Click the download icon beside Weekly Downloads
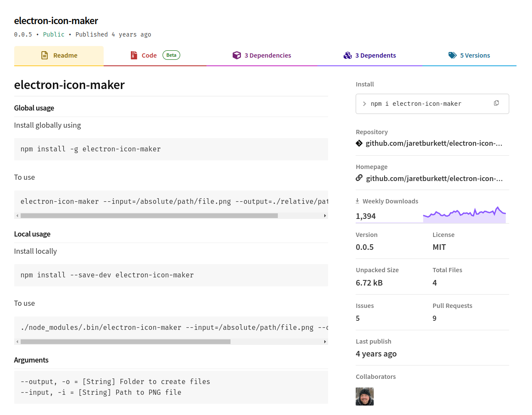The image size is (532, 415). click(358, 201)
